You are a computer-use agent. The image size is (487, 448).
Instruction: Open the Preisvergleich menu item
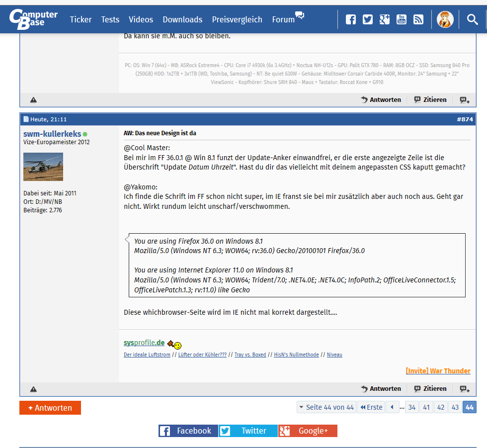point(238,19)
